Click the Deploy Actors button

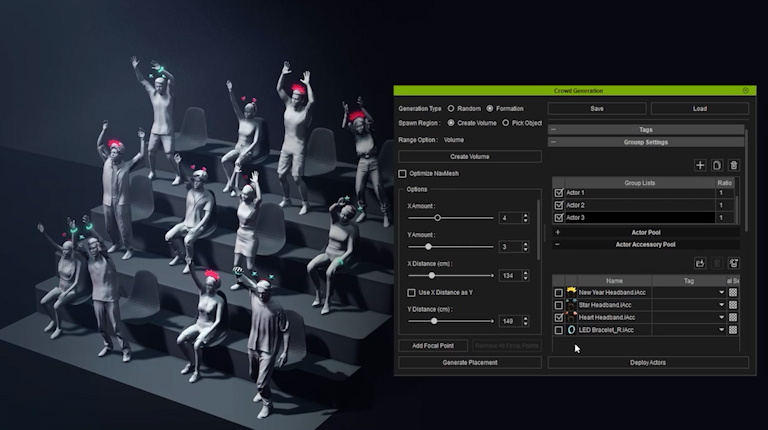coord(647,362)
